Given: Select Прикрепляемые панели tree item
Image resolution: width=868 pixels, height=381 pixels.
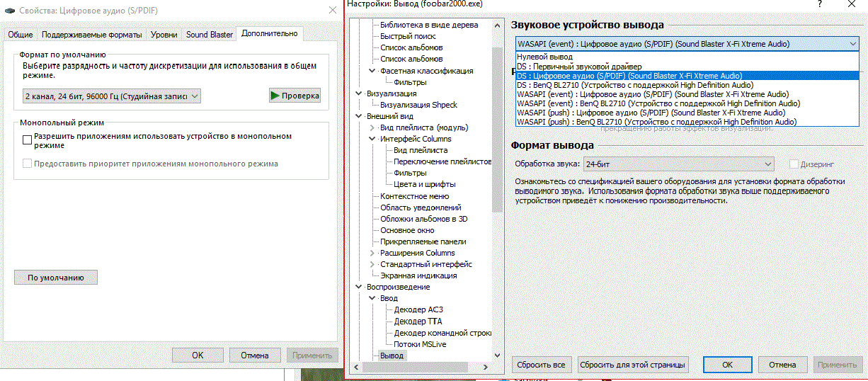Looking at the screenshot, I should pos(423,241).
